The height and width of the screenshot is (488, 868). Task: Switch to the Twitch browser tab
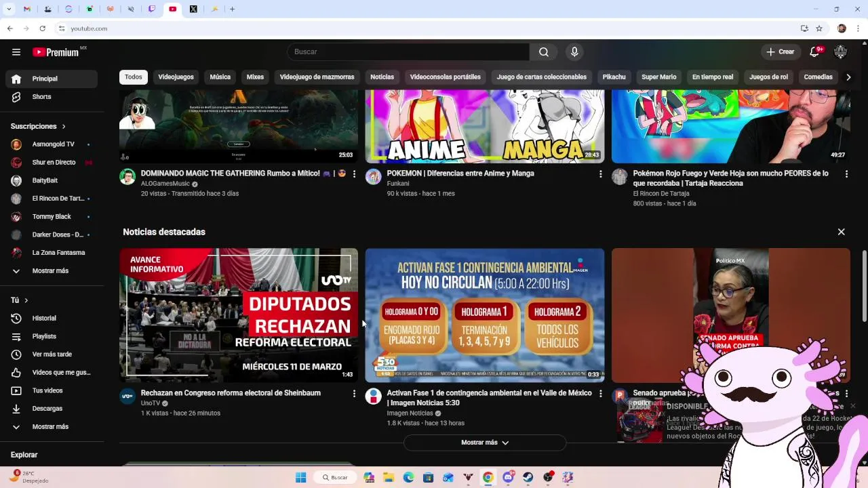152,9
